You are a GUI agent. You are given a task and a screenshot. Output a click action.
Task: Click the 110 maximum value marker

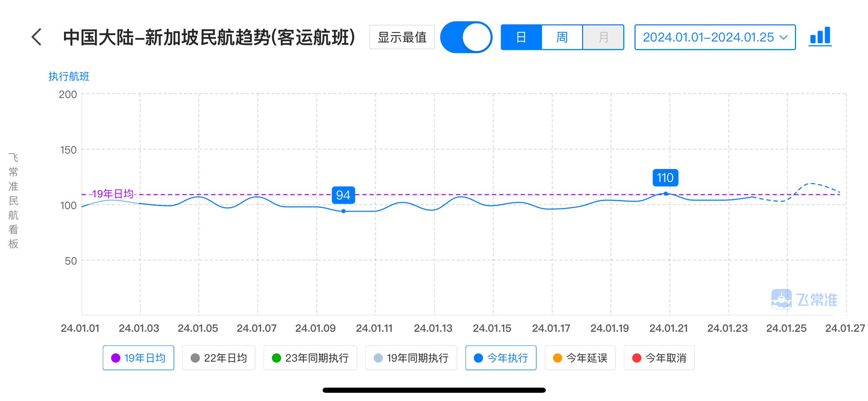[665, 178]
